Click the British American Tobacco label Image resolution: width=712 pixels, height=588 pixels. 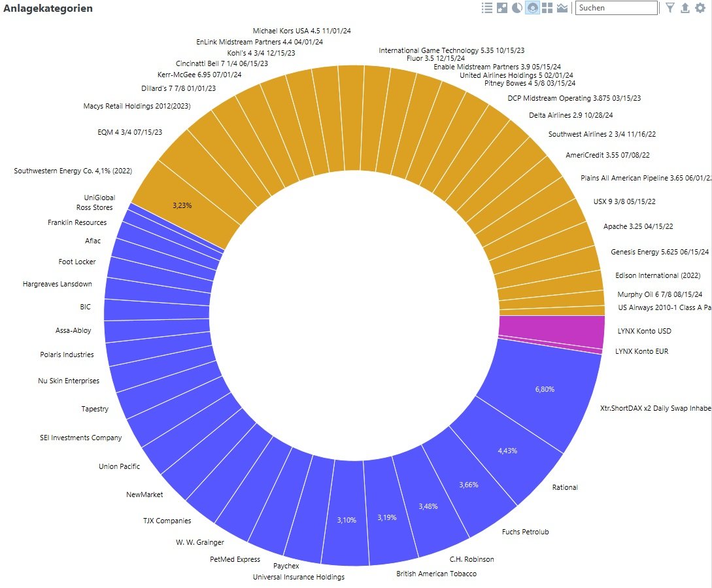coord(436,574)
